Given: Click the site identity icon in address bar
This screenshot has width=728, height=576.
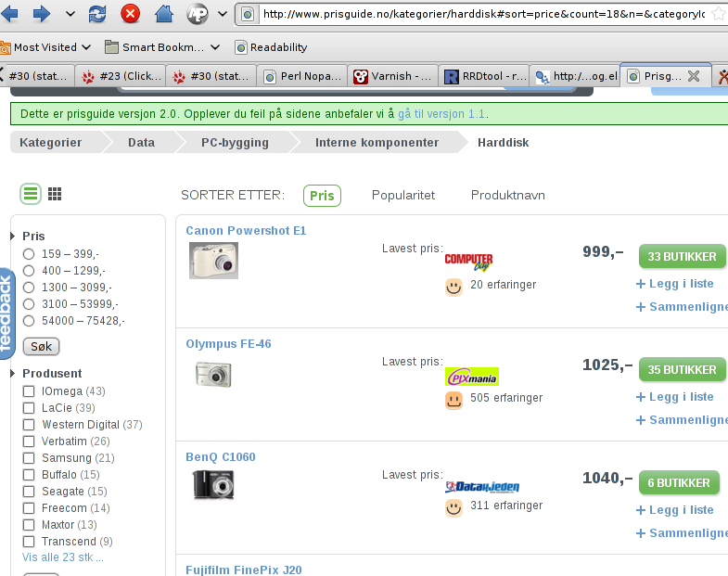Looking at the screenshot, I should tap(248, 15).
